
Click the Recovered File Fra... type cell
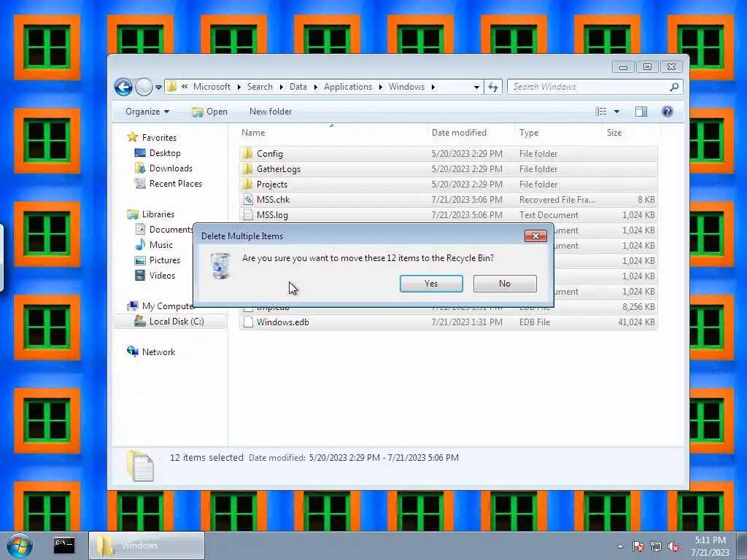[557, 200]
